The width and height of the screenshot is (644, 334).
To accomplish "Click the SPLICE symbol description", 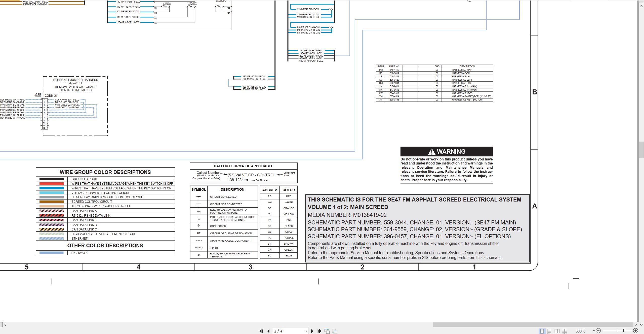I will [215, 248].
